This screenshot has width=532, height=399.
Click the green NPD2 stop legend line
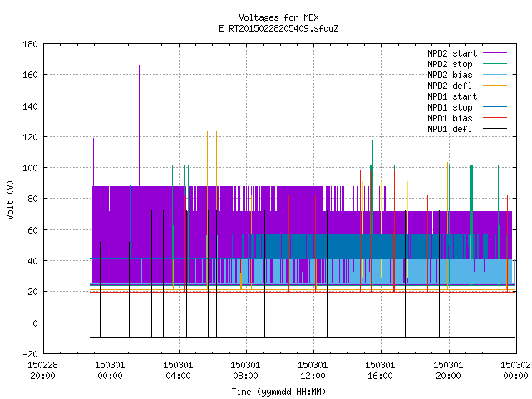[x=495, y=63]
